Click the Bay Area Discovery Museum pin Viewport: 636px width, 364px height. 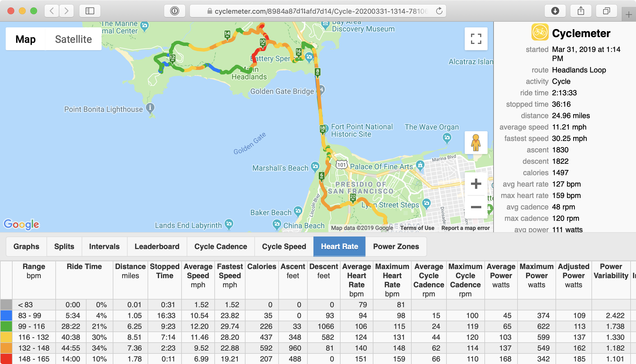click(x=325, y=25)
